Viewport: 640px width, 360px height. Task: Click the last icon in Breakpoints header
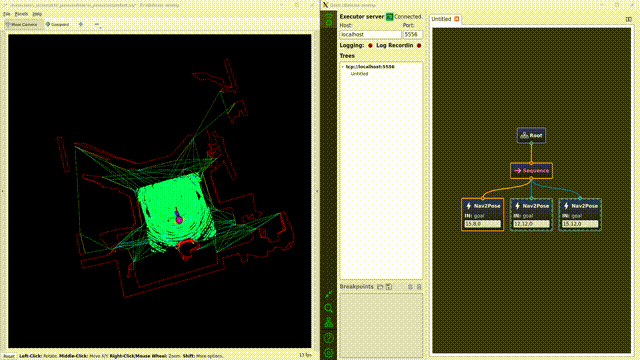coord(419,287)
